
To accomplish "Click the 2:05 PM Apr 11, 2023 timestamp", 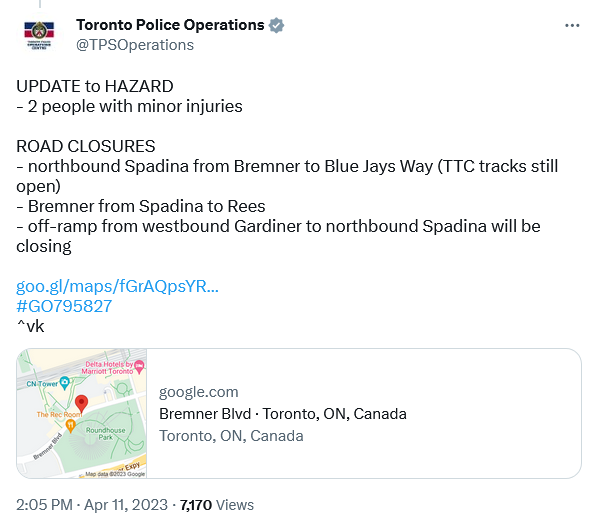I will [x=92, y=505].
